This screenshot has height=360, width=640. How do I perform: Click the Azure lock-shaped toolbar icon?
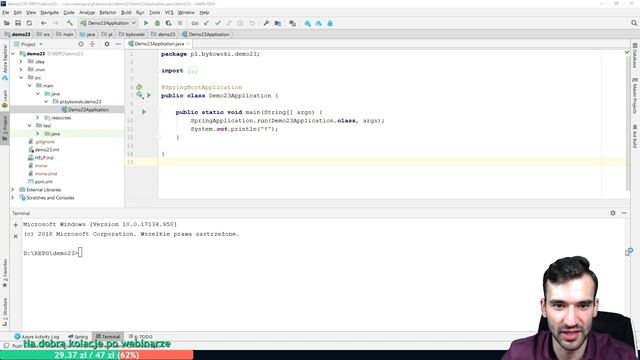click(330, 23)
